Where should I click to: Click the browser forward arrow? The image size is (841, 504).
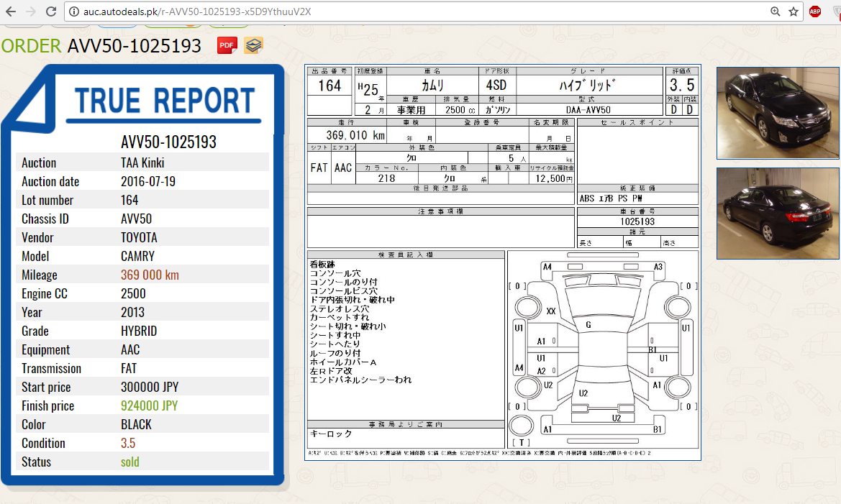(x=30, y=12)
